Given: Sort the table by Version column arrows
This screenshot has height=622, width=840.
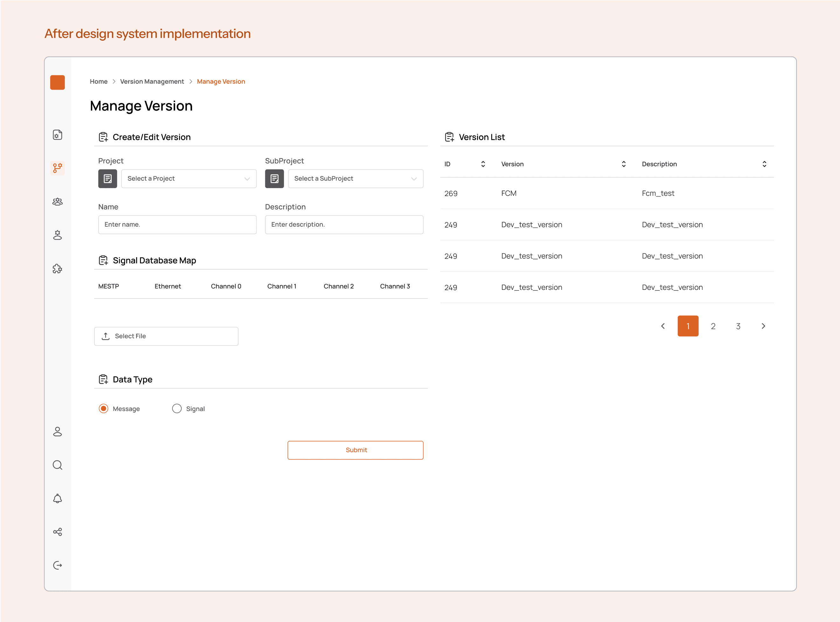Looking at the screenshot, I should point(624,164).
